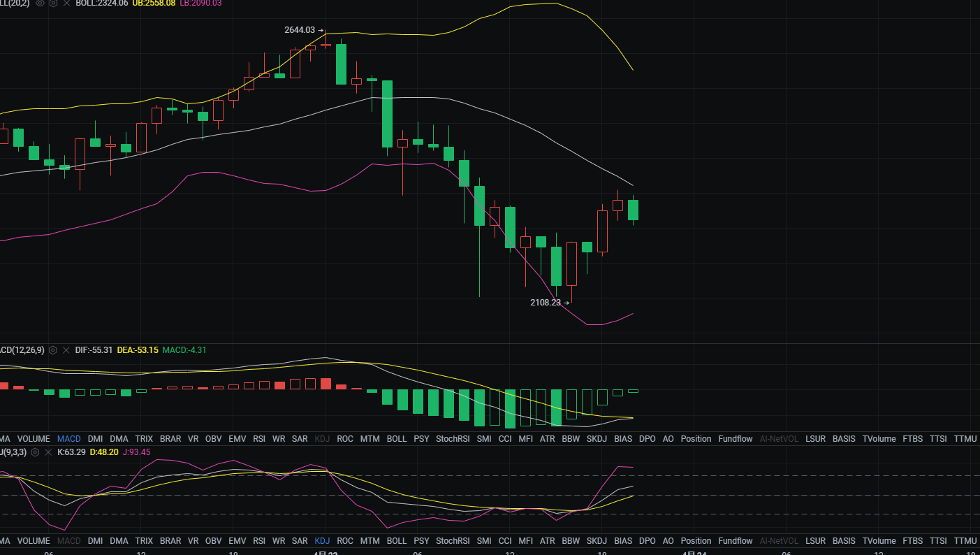Click the pink J:93.45 reading
980x555 pixels.
[x=136, y=452]
